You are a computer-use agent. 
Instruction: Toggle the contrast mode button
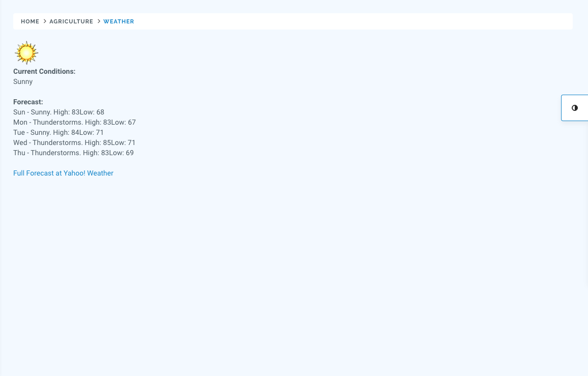click(574, 108)
